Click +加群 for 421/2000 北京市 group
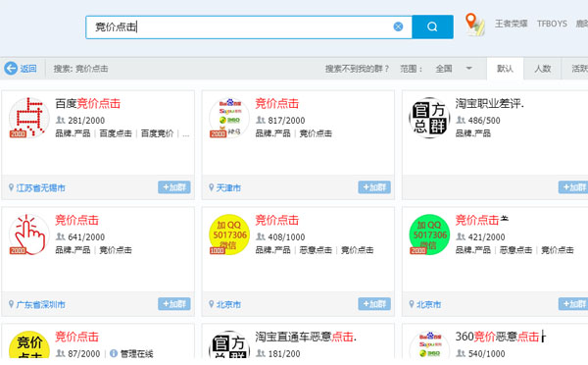The image size is (588, 365). click(x=573, y=304)
